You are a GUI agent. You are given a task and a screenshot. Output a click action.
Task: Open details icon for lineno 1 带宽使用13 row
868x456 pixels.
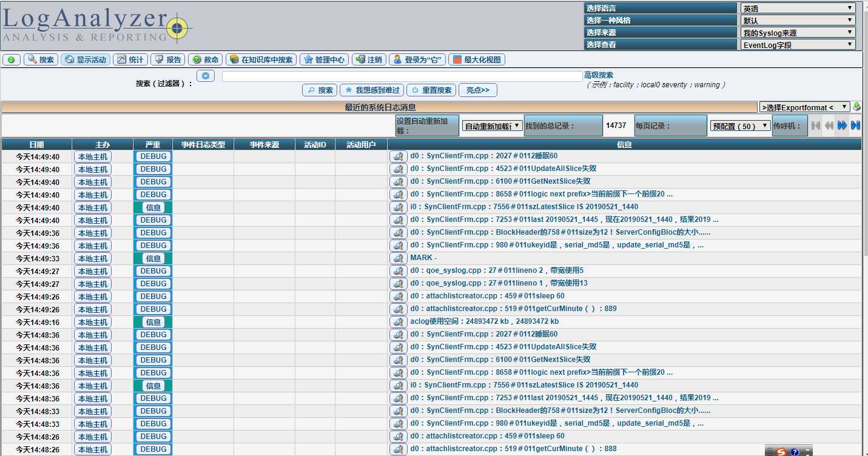click(x=398, y=284)
